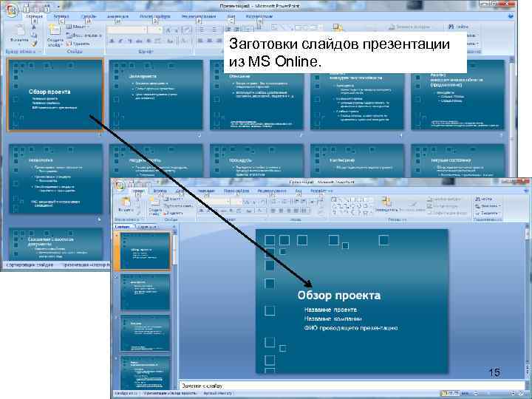Image resolution: width=532 pixels, height=399 pixels.
Task: Switch to the Анимация tab in the front window
Action: point(206,191)
